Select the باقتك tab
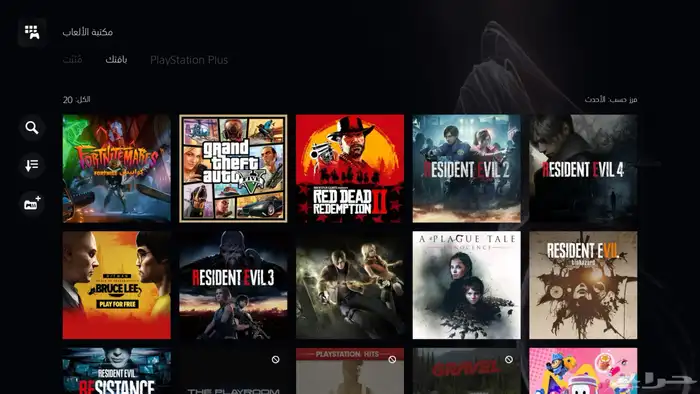 click(116, 59)
